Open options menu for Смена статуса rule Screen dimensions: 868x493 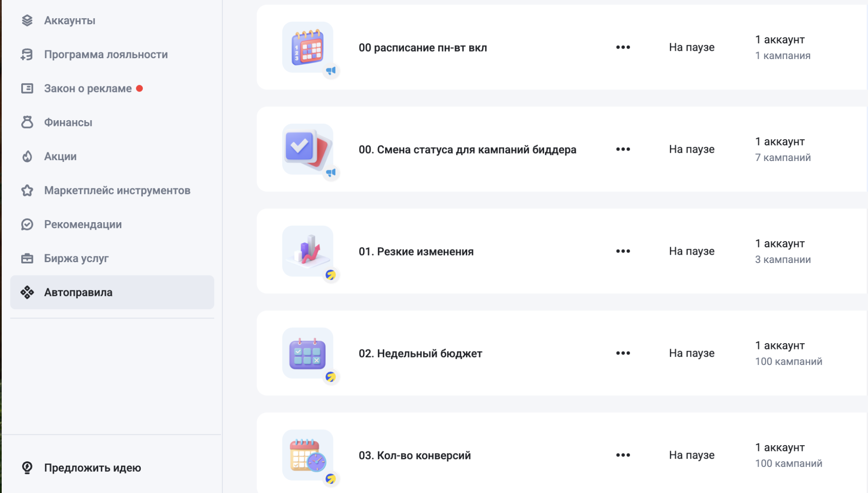(x=623, y=149)
